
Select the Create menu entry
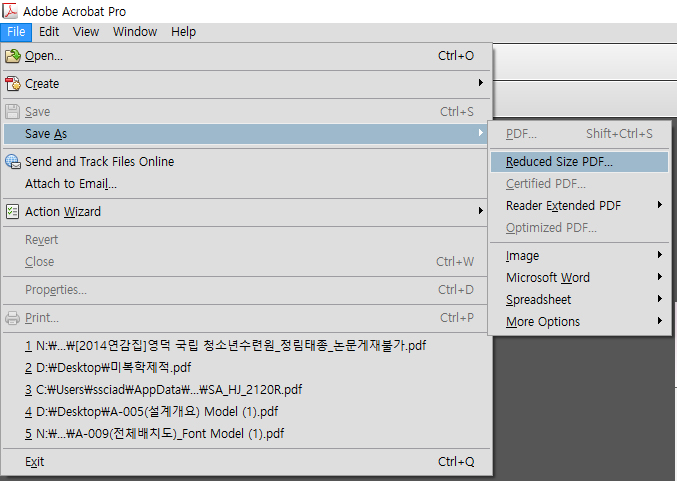click(248, 84)
